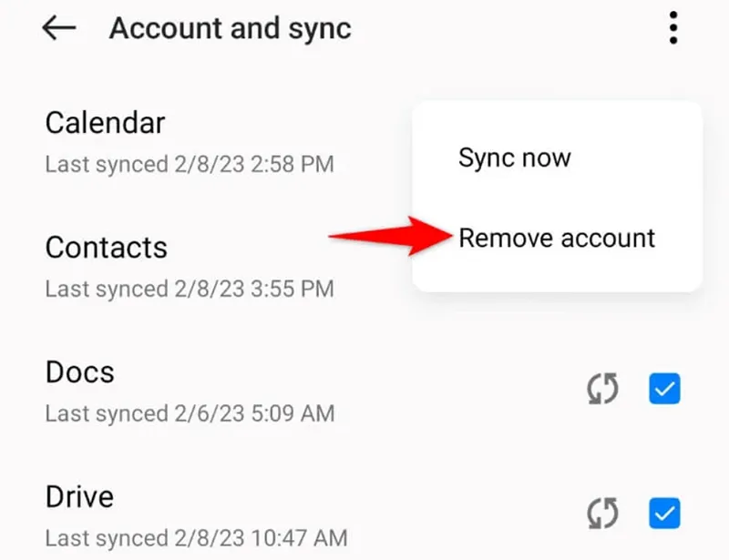This screenshot has width=729, height=560.
Task: Select Sync now from the menu
Action: click(x=514, y=158)
